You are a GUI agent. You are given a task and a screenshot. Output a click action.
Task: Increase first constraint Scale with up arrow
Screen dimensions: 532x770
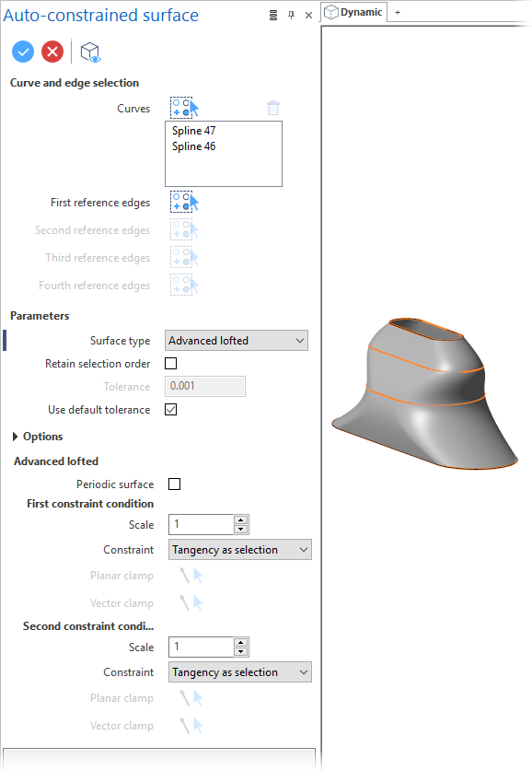point(240,520)
